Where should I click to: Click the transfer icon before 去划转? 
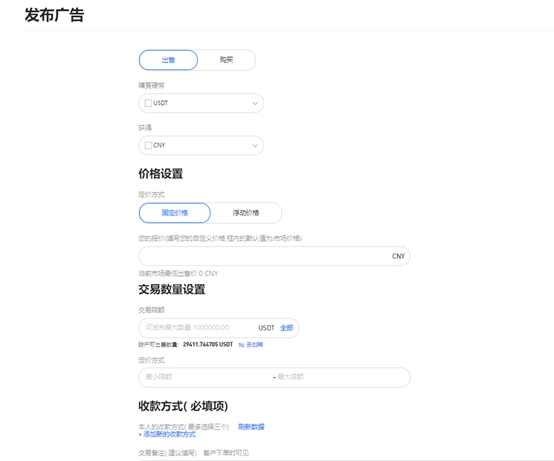click(x=241, y=345)
